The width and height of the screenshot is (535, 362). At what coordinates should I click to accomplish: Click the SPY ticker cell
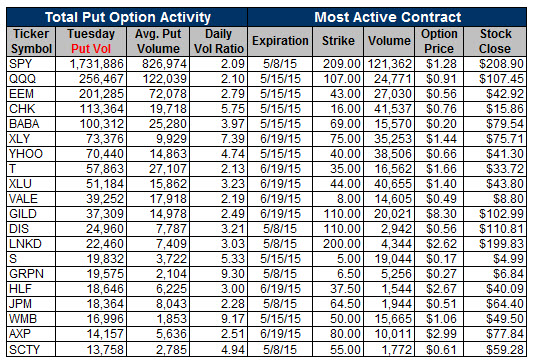(x=31, y=64)
